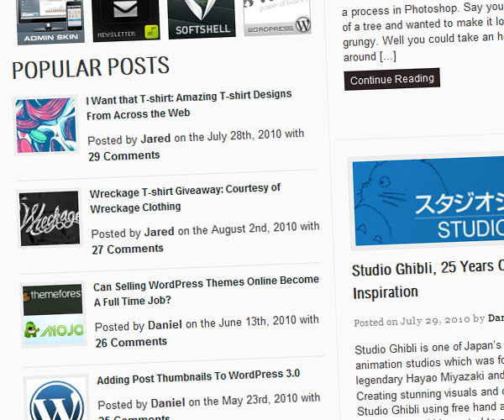Viewport: 504px width, 420px height.
Task: Click 'Posted on July 29, 2010' date text
Action: pos(412,321)
